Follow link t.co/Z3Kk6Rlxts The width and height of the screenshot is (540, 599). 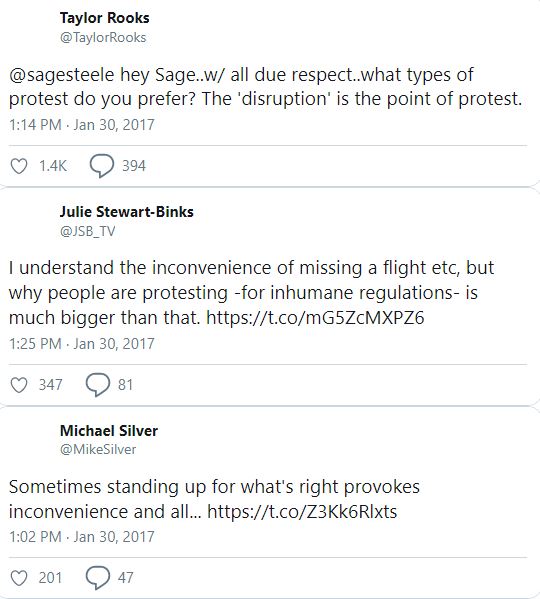point(302,512)
